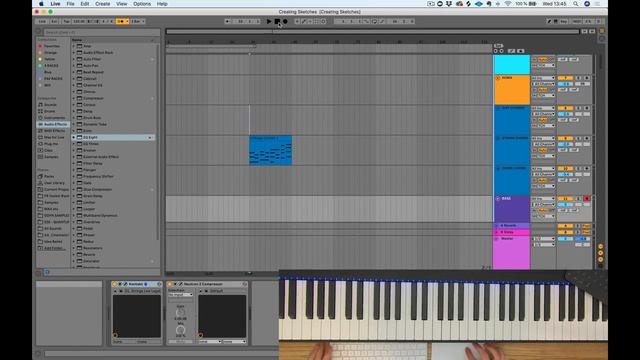Open Siri from the menu bar
Viewport: 640px width, 360px height.
pyautogui.click(x=587, y=4)
